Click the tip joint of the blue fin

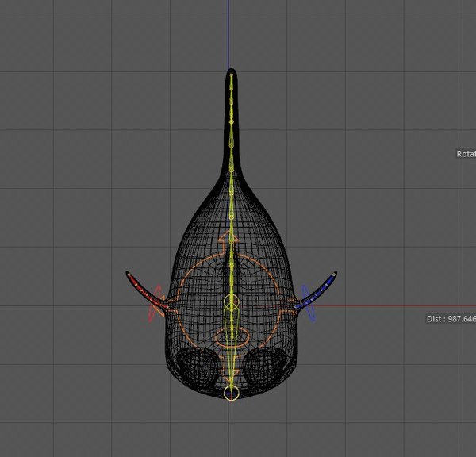(334, 275)
